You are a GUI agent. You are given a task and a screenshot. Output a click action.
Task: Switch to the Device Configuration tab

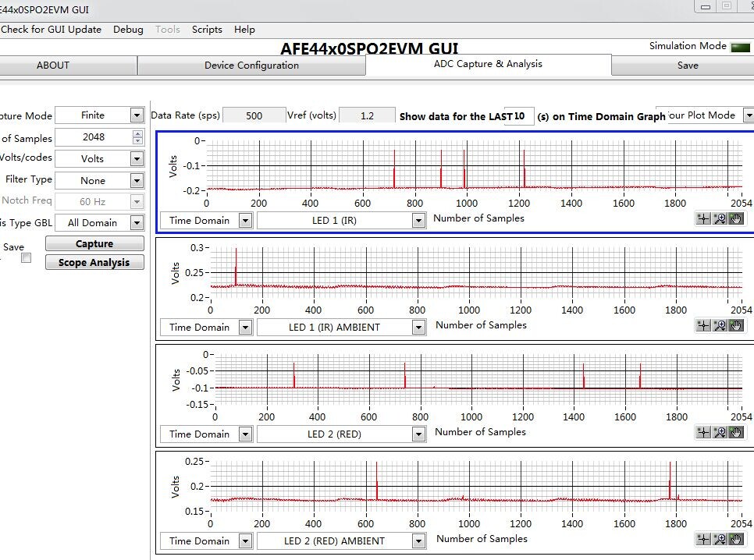[251, 66]
